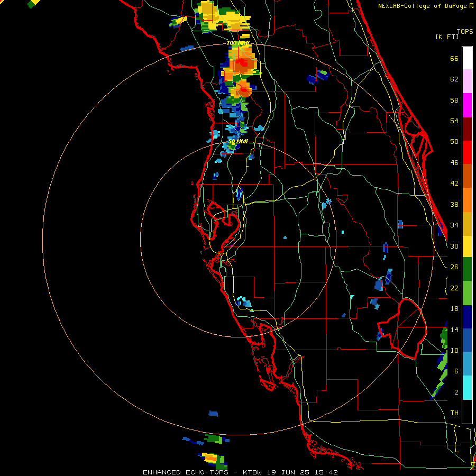This screenshot has height=476, width=476.
Task: Click the red high-top storm core near the 100 NMI label
Action: coord(242,63)
